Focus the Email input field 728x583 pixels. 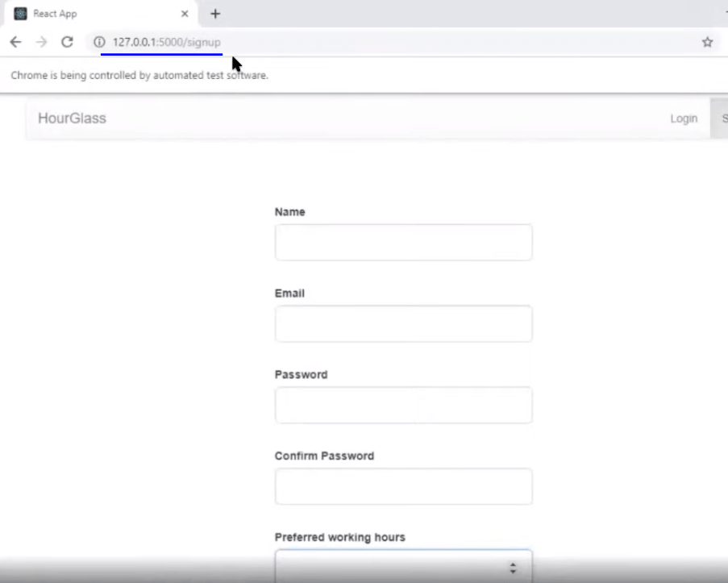tap(403, 324)
